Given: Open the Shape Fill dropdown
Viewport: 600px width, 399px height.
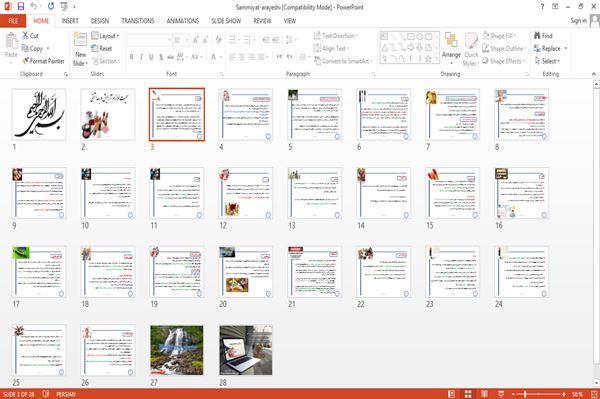Looking at the screenshot, I should click(x=499, y=36).
